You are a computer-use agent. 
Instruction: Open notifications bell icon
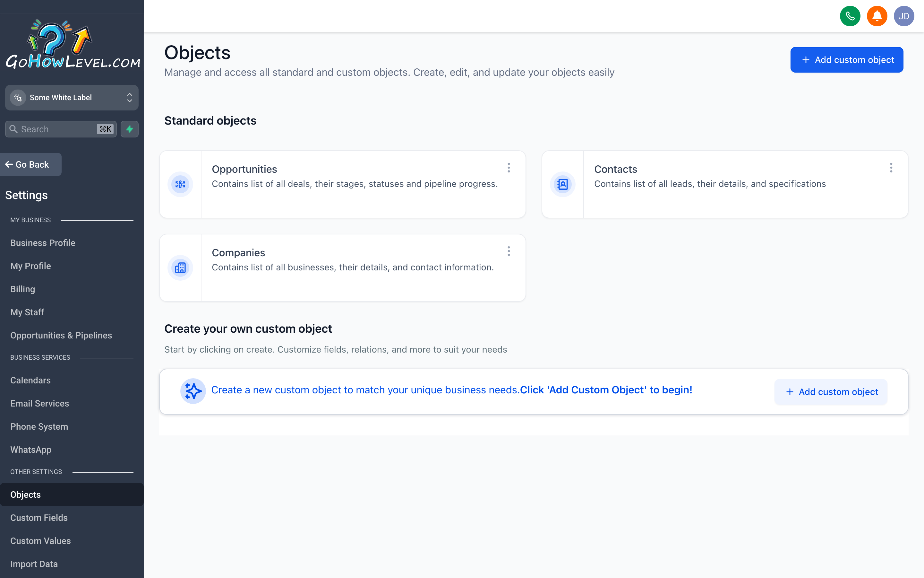[x=877, y=16]
